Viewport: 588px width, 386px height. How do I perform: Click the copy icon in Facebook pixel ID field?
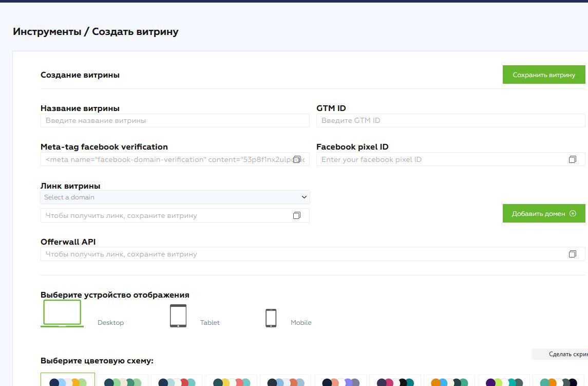(572, 160)
